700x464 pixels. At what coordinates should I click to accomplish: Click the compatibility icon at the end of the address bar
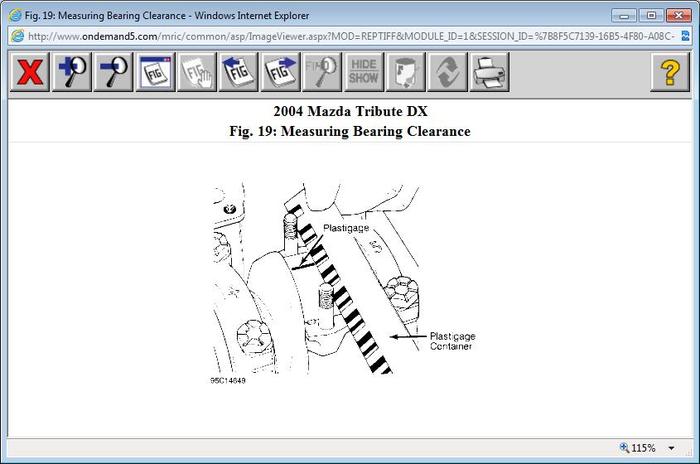click(686, 36)
